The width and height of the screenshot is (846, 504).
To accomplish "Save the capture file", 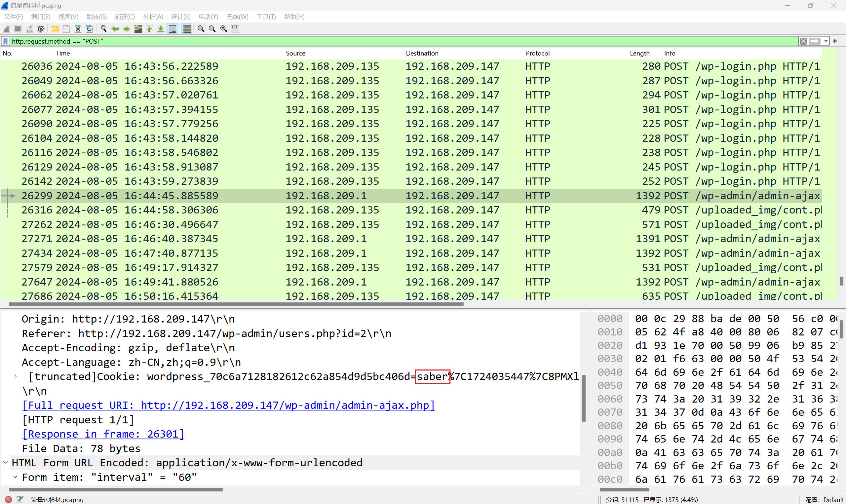I will click(x=66, y=29).
